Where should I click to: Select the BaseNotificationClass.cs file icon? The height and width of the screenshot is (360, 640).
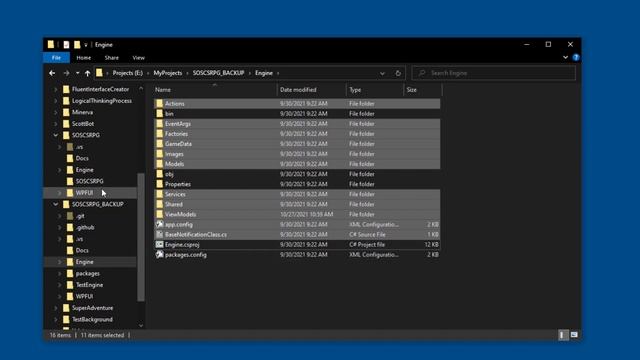tap(159, 235)
